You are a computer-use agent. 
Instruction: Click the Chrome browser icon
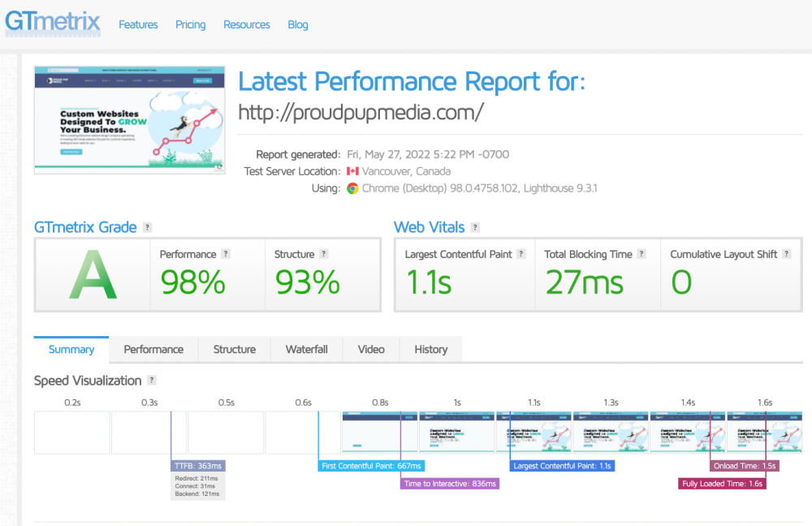[x=352, y=188]
